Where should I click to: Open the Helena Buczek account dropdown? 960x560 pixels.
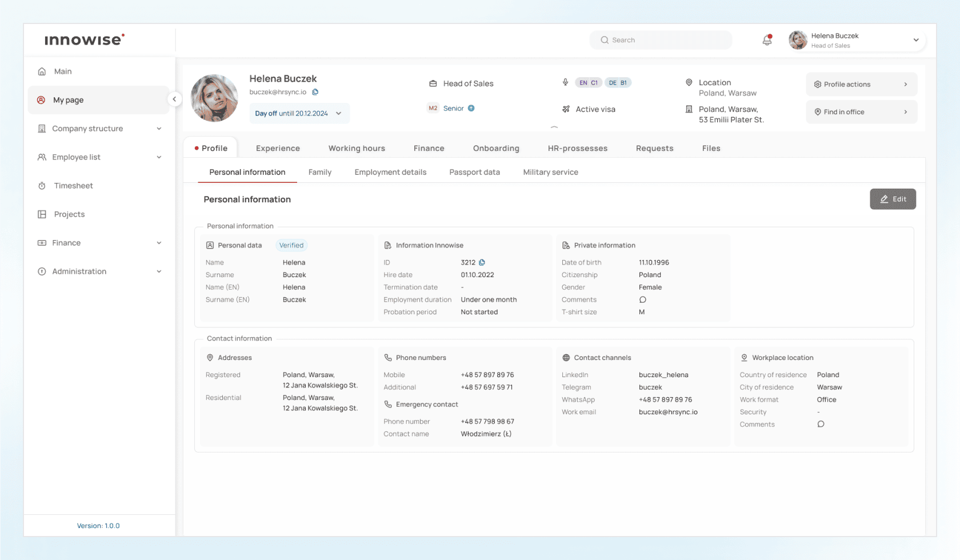[916, 40]
